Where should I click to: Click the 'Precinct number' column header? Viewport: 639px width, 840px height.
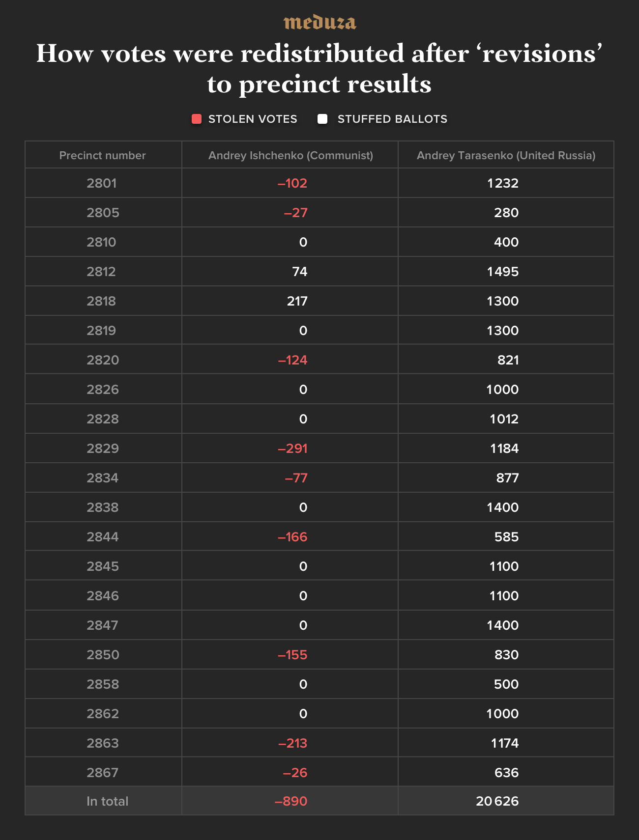tap(103, 155)
